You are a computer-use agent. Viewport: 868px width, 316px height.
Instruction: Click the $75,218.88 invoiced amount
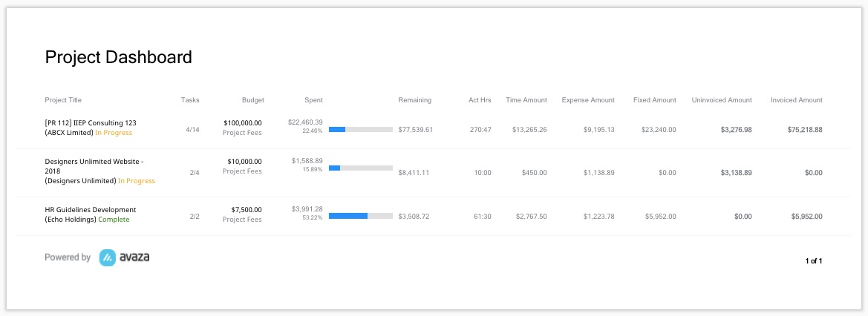[805, 130]
